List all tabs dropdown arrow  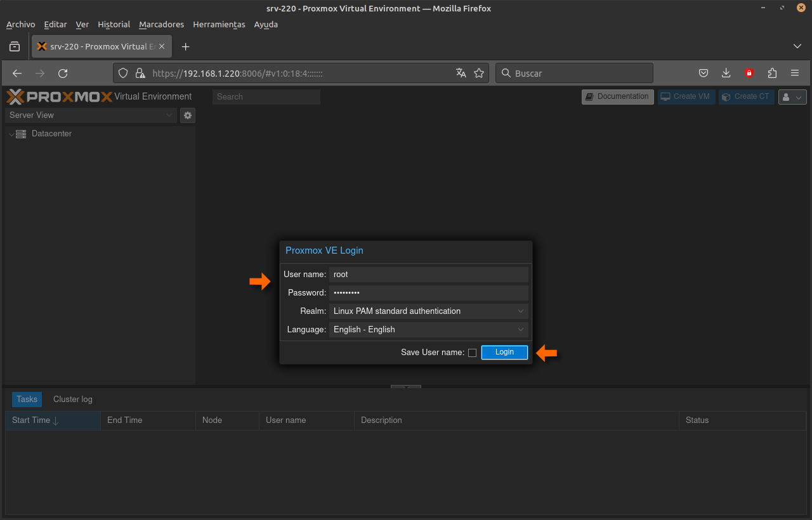797,46
